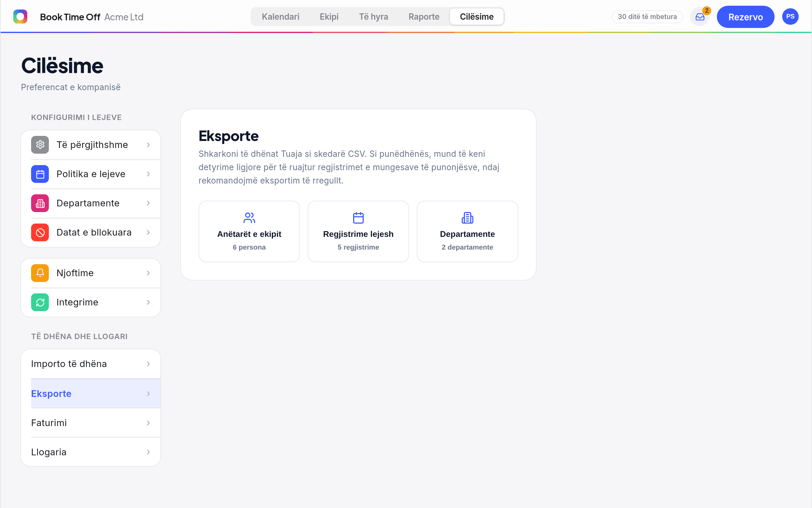Click the calendar icon in Regjistrime lejesh card

click(x=358, y=218)
